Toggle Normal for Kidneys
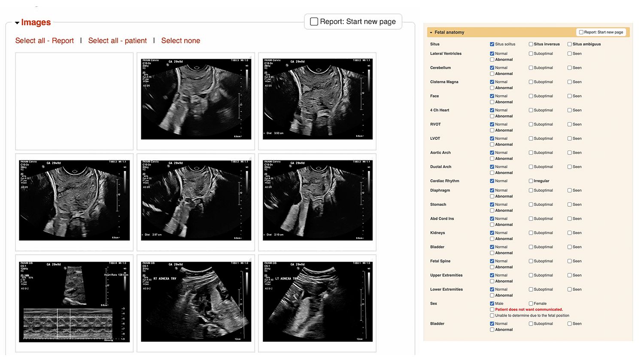 pos(492,233)
